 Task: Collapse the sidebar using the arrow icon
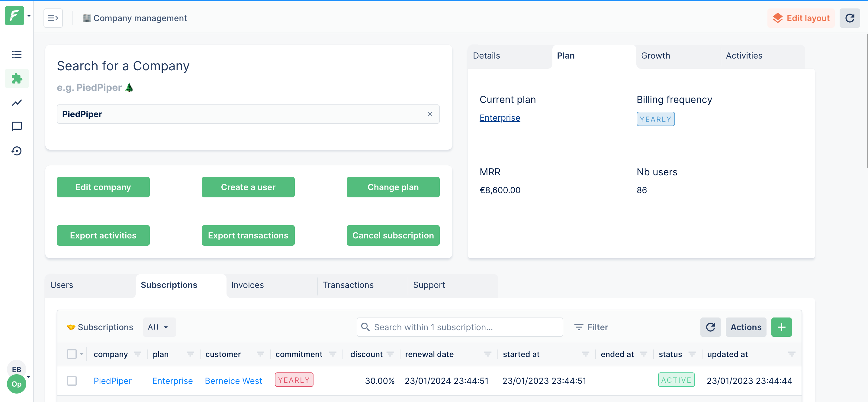[53, 18]
